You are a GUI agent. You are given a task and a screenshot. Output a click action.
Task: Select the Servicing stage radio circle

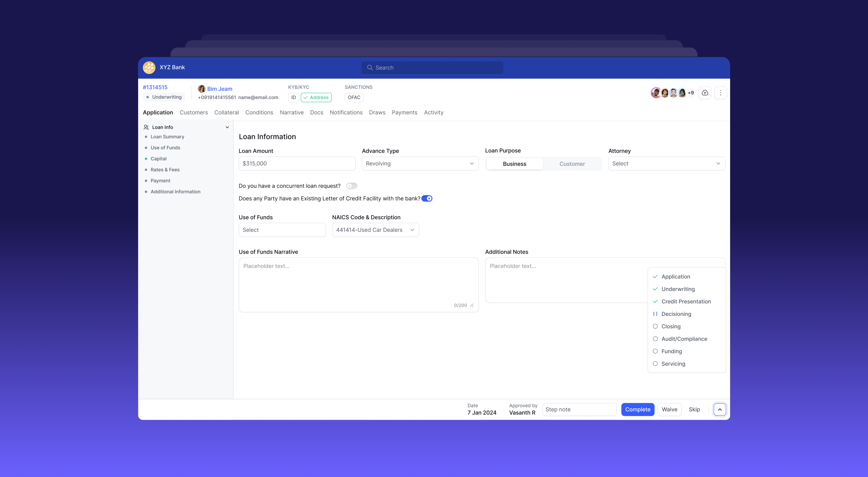click(x=655, y=364)
